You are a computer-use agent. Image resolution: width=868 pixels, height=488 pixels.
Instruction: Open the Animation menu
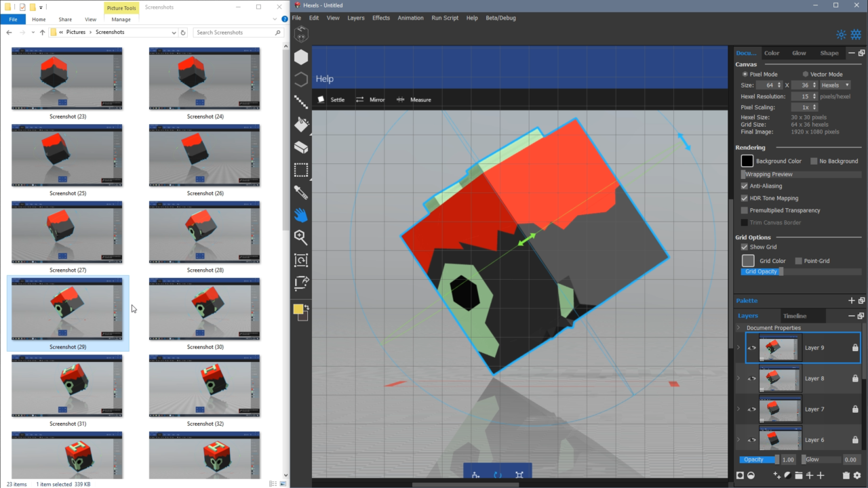(410, 18)
